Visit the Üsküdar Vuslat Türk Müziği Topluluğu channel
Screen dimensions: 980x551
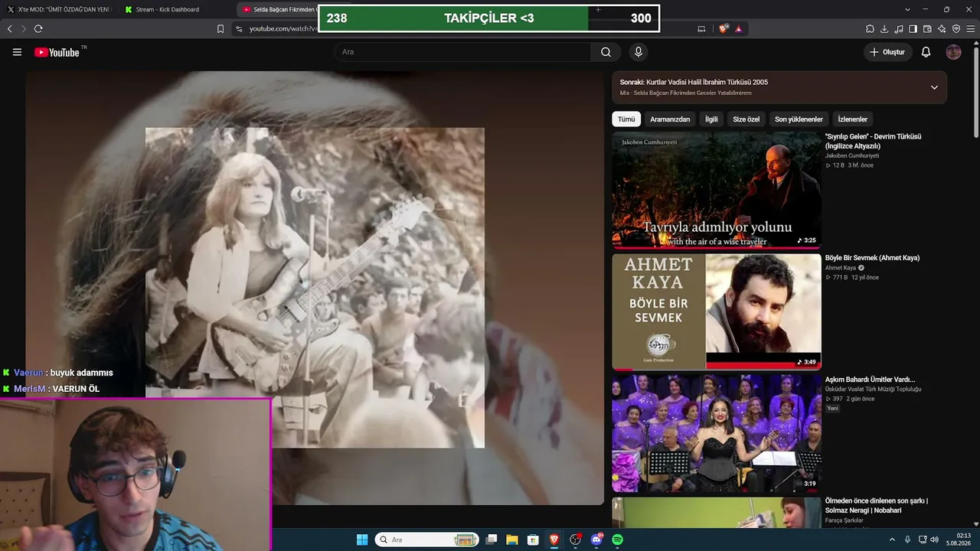click(x=873, y=390)
